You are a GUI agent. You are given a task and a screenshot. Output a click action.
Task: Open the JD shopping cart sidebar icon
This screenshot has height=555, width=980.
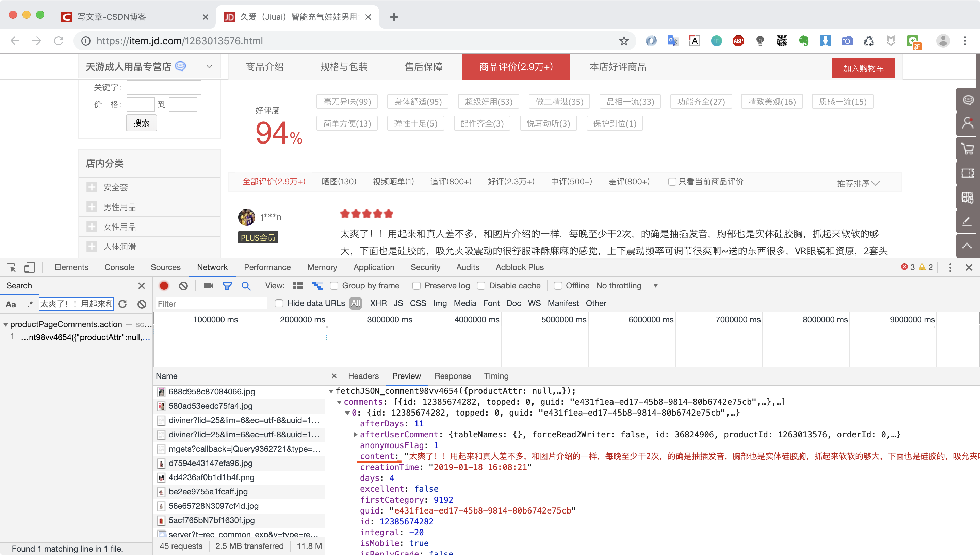pos(967,149)
